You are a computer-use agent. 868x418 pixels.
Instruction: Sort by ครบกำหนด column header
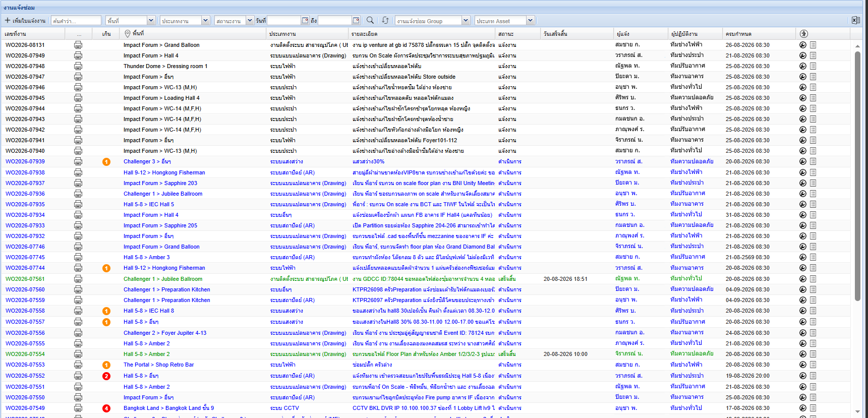click(x=759, y=34)
